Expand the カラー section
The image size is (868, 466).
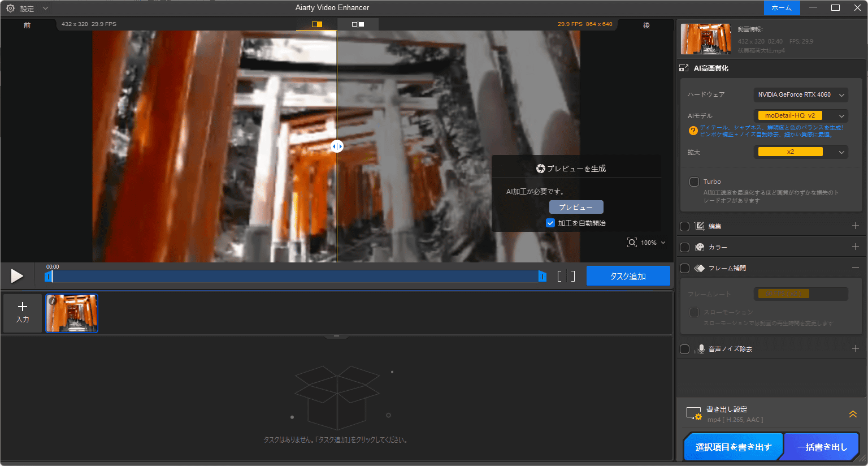[855, 247]
